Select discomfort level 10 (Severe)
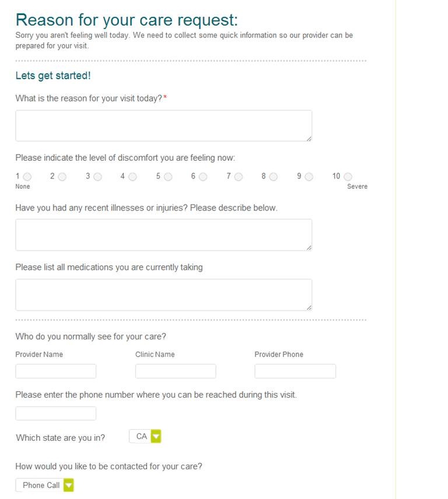Image resolution: width=448 pixels, height=499 pixels. (x=348, y=177)
